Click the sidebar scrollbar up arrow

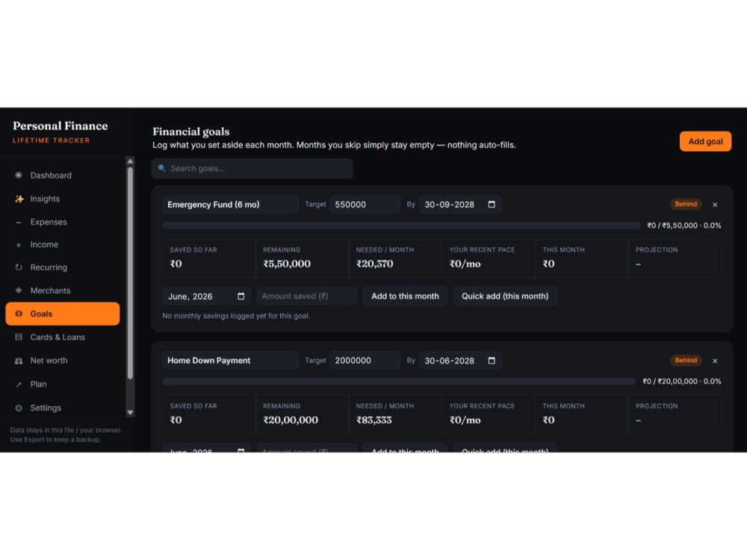[130, 161]
